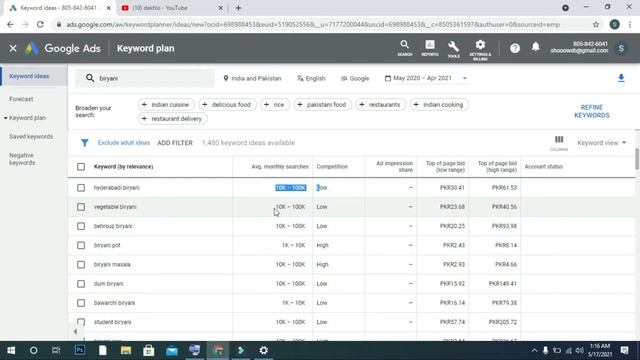The height and width of the screenshot is (360, 640).
Task: Click the Help question mark icon
Action: click(515, 48)
